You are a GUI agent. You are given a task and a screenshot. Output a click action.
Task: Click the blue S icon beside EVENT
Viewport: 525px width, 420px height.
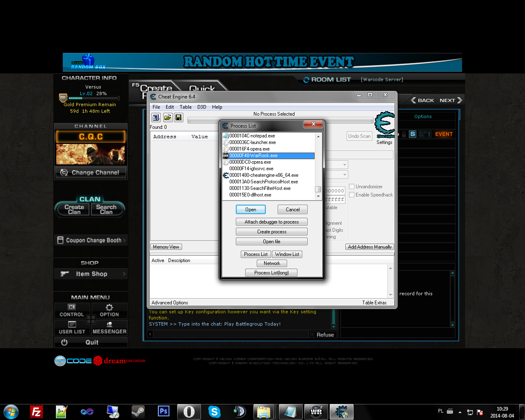pos(413,134)
